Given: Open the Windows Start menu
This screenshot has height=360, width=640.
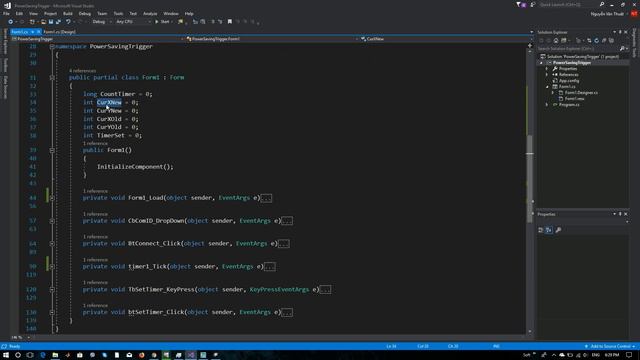Looking at the screenshot, I should [6, 355].
